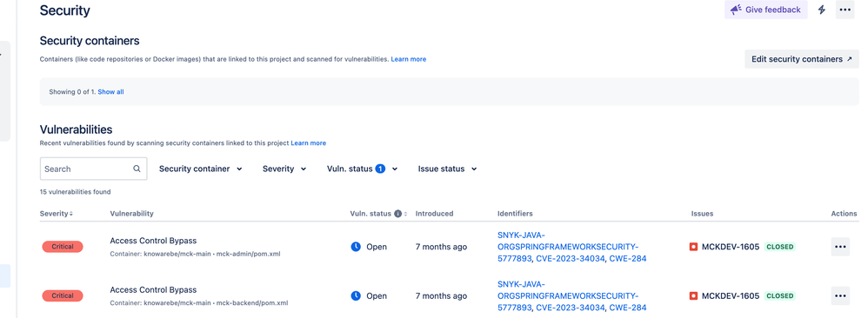Click the Introduced column header

(x=434, y=214)
